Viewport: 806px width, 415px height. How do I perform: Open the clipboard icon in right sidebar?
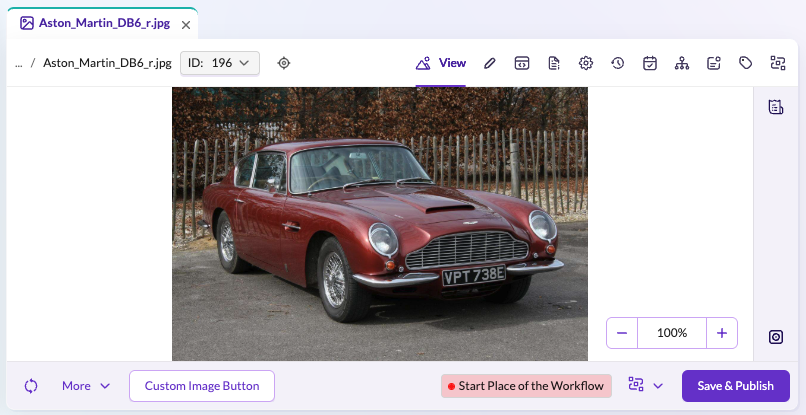click(x=776, y=106)
